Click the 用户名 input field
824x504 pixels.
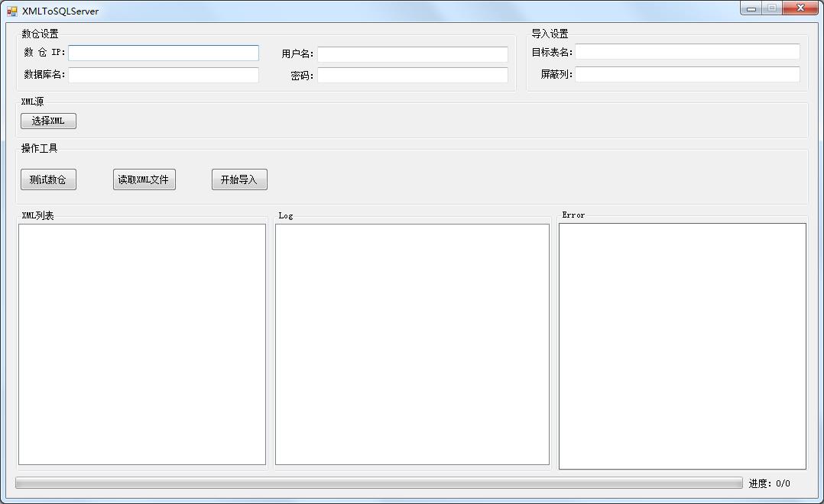412,54
